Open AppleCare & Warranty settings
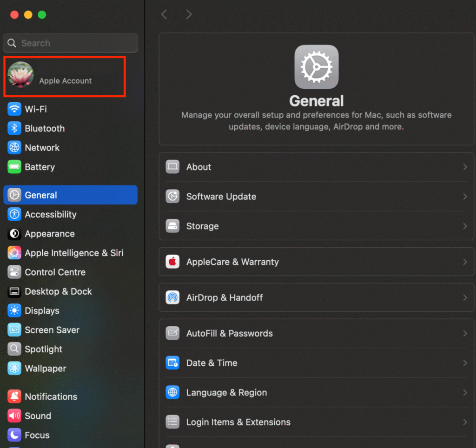476x448 pixels. pos(316,262)
